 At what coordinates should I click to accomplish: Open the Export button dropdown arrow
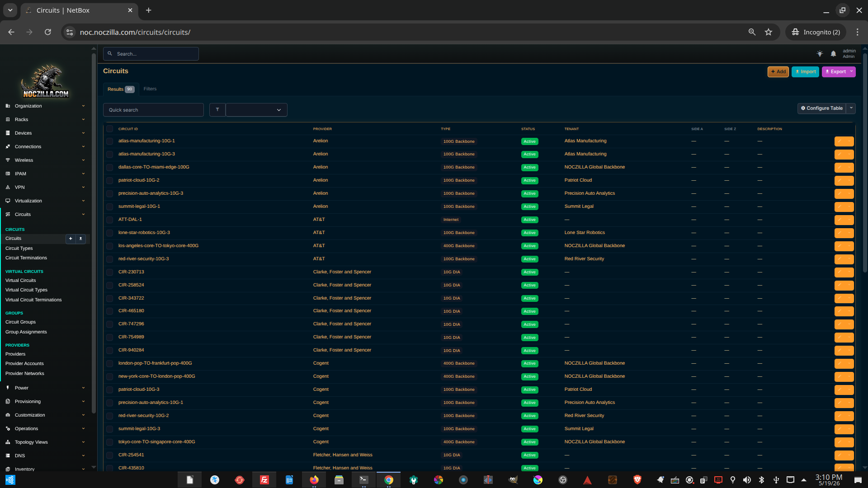(x=851, y=71)
